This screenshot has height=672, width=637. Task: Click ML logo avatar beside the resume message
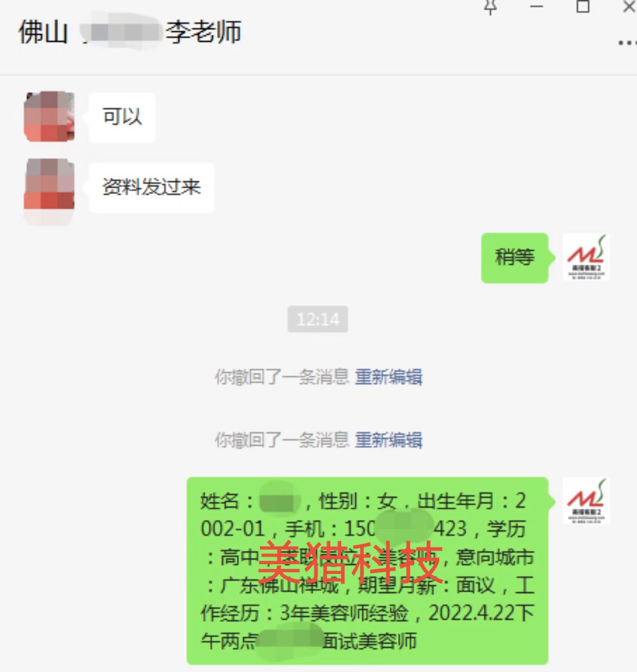[586, 501]
